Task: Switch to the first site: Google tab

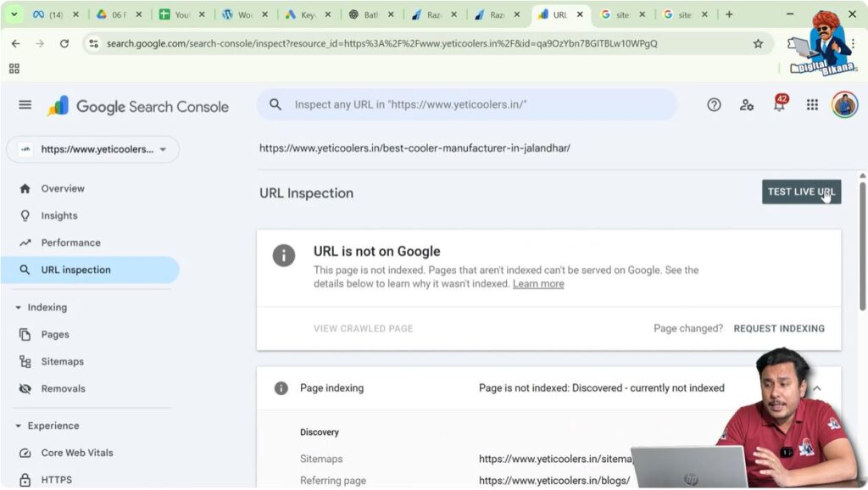Action: [617, 15]
